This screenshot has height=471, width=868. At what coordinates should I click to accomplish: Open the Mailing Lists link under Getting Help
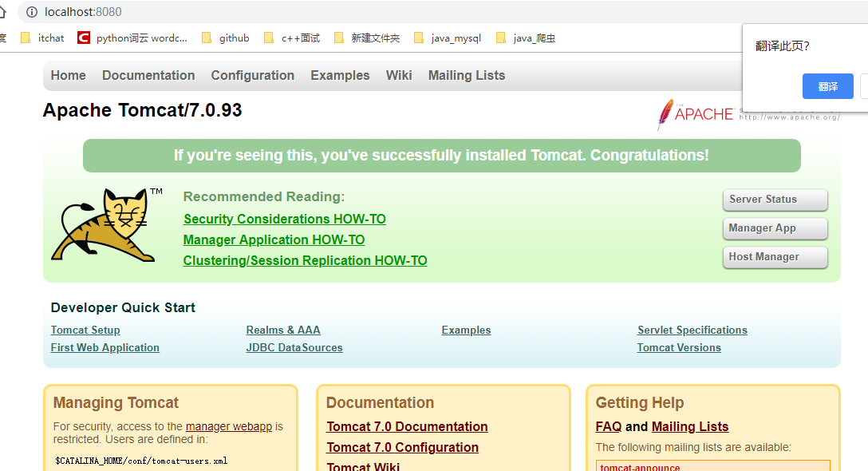(x=690, y=426)
